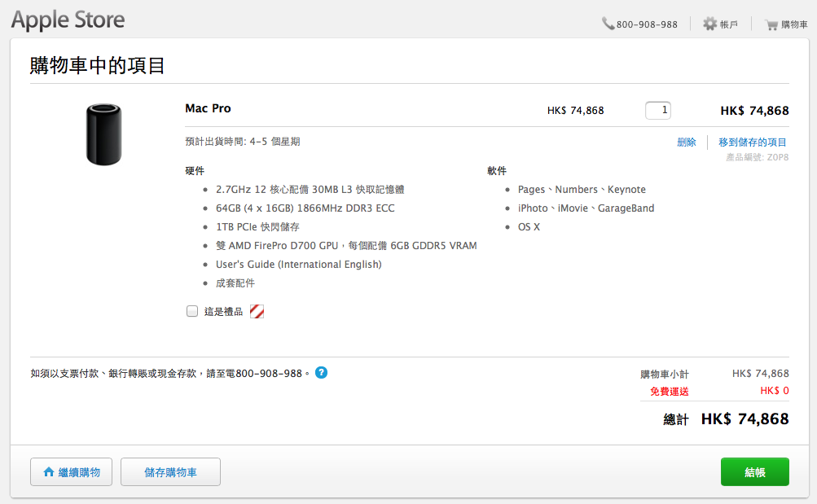
Task: Open the Mac Pro product thumbnail
Action: [103, 134]
